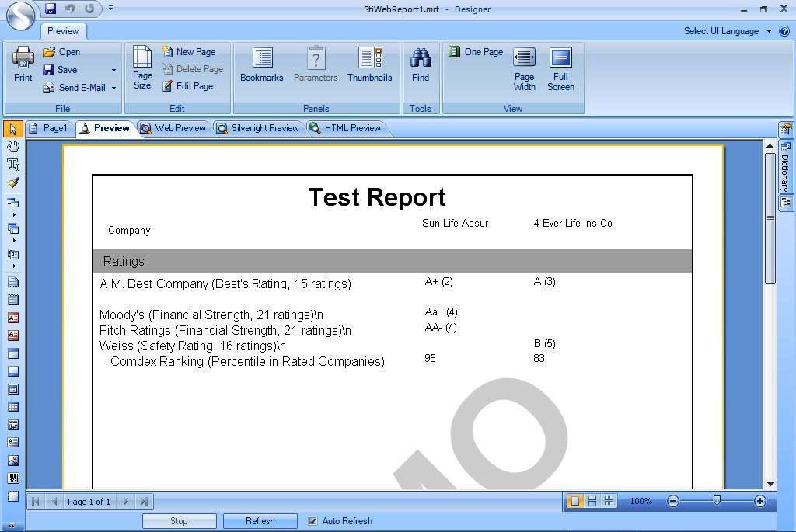The image size is (796, 532).
Task: Insert image component from toolbox
Action: tap(13, 461)
